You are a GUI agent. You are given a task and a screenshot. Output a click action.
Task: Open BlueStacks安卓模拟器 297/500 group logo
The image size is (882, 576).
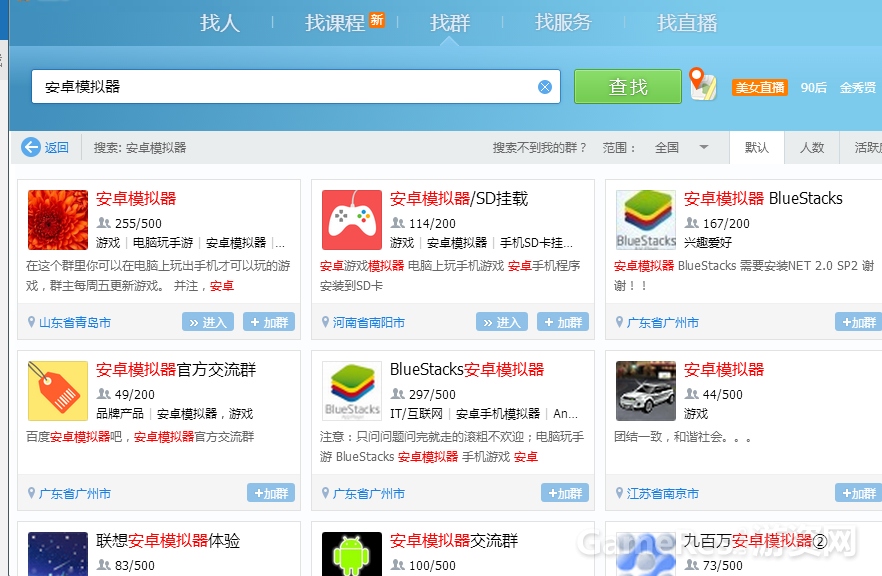352,391
